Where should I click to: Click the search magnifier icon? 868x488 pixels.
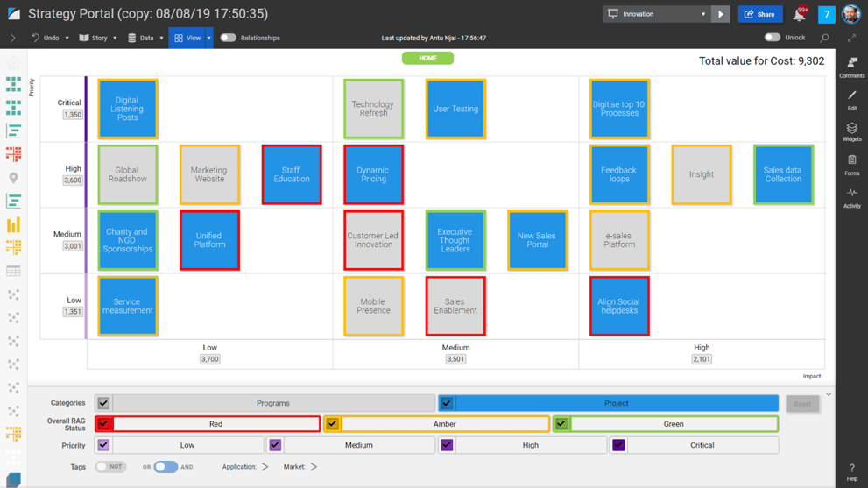tap(824, 38)
